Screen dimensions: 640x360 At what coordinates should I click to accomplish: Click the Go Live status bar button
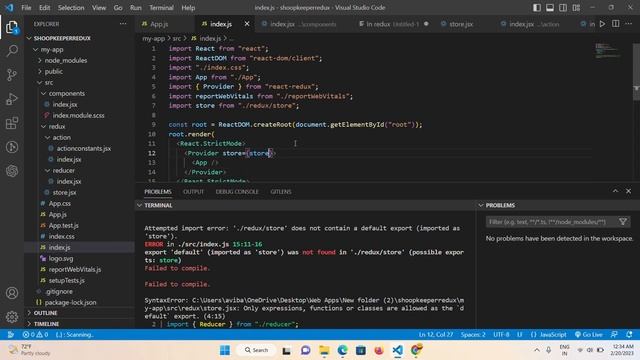pyautogui.click(x=589, y=334)
